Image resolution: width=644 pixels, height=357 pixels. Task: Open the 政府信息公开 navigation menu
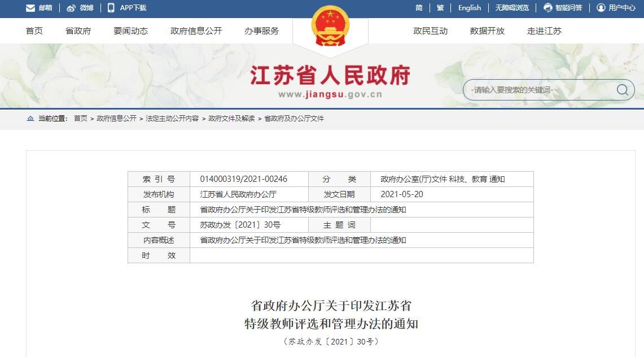(x=196, y=31)
